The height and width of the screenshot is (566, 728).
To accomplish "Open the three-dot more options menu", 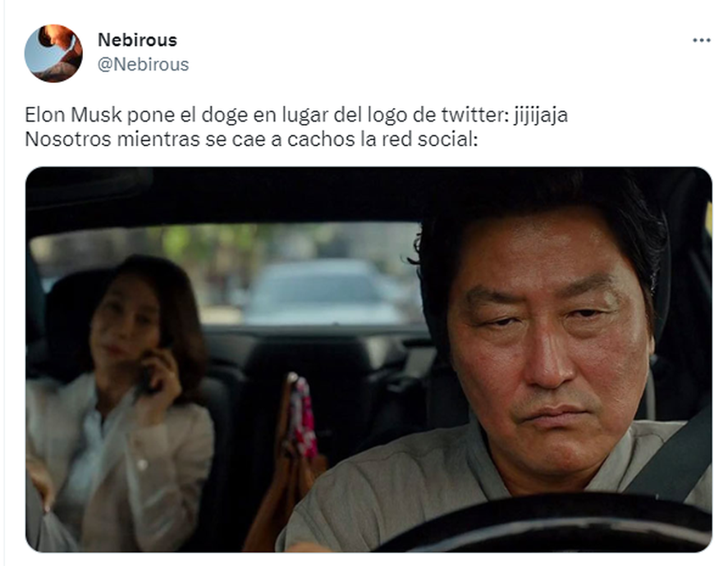I will coord(701,40).
